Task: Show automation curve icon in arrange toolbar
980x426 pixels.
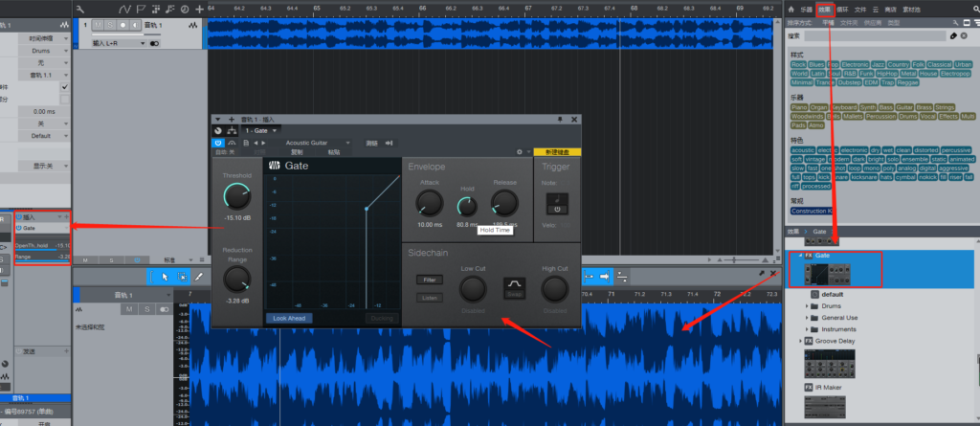Action: 124,9
